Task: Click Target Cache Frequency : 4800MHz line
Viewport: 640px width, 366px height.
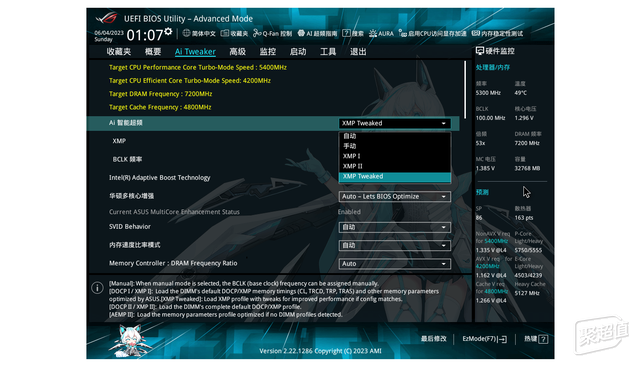Action: tap(160, 107)
